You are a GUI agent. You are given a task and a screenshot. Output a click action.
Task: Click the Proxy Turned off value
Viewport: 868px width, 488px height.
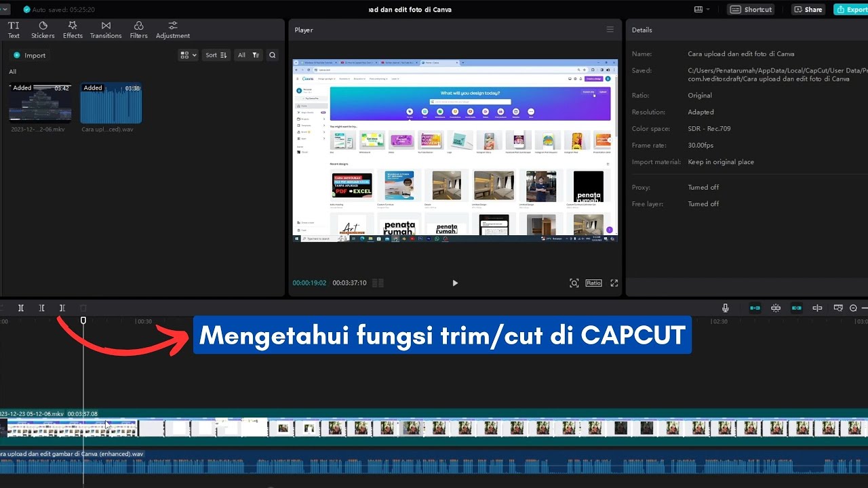pyautogui.click(x=703, y=187)
